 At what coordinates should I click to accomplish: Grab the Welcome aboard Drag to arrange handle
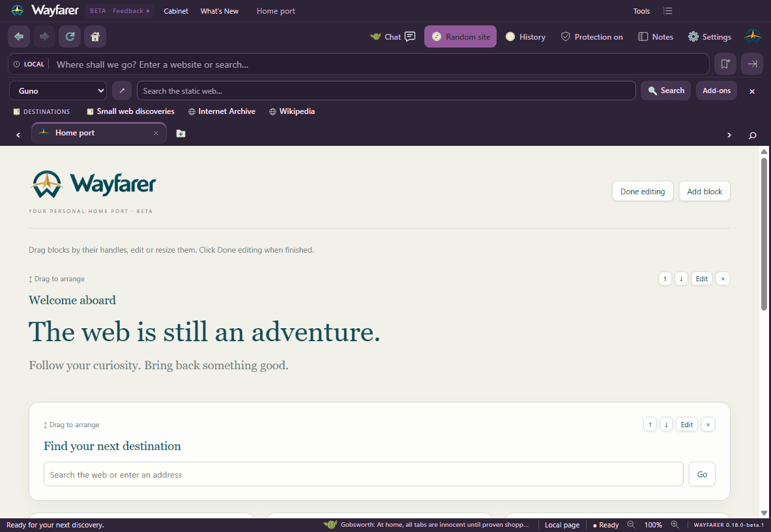(57, 279)
